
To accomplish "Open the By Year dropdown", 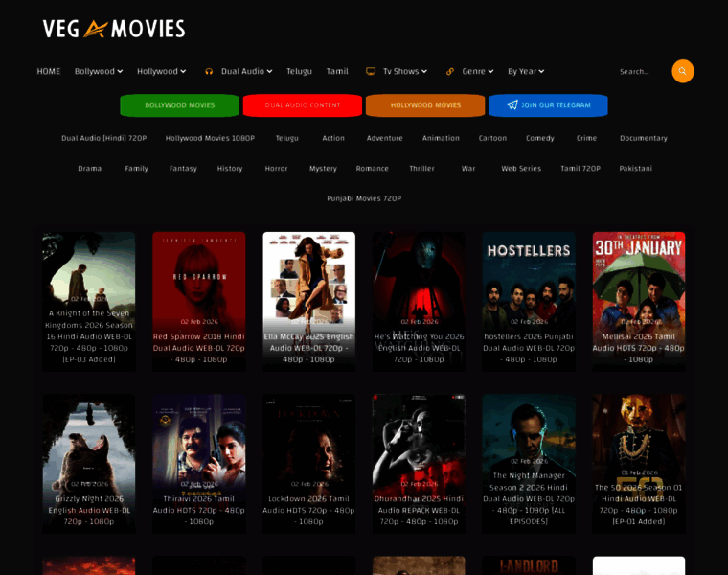I will (526, 71).
